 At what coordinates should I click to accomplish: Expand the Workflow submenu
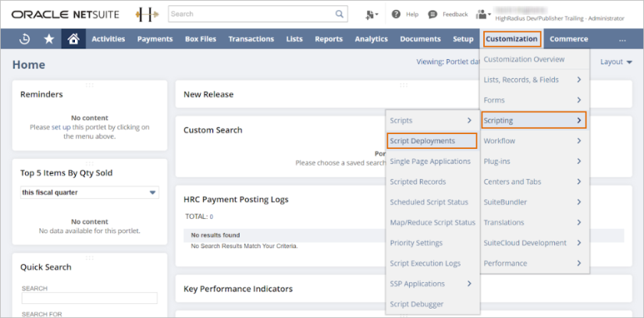click(535, 141)
